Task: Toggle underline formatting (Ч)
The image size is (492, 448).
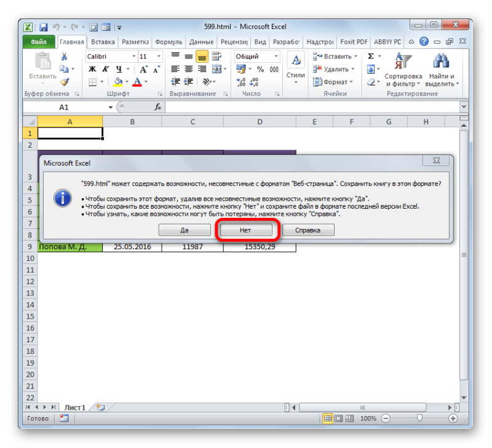Action: (119, 69)
